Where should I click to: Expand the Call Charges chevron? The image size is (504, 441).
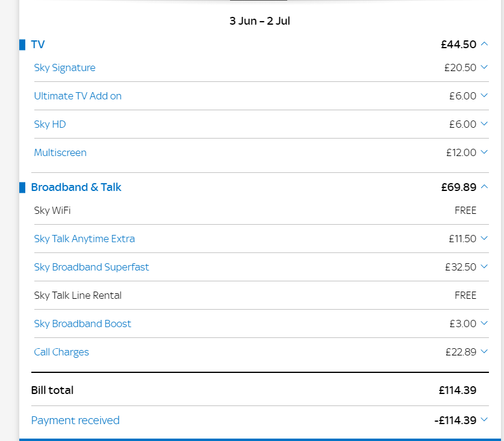tap(484, 352)
